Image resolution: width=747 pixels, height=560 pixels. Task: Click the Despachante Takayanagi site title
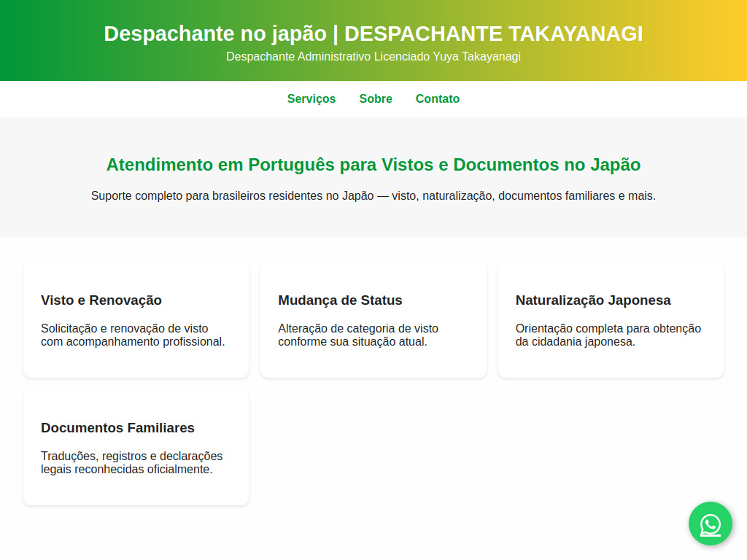tap(373, 34)
